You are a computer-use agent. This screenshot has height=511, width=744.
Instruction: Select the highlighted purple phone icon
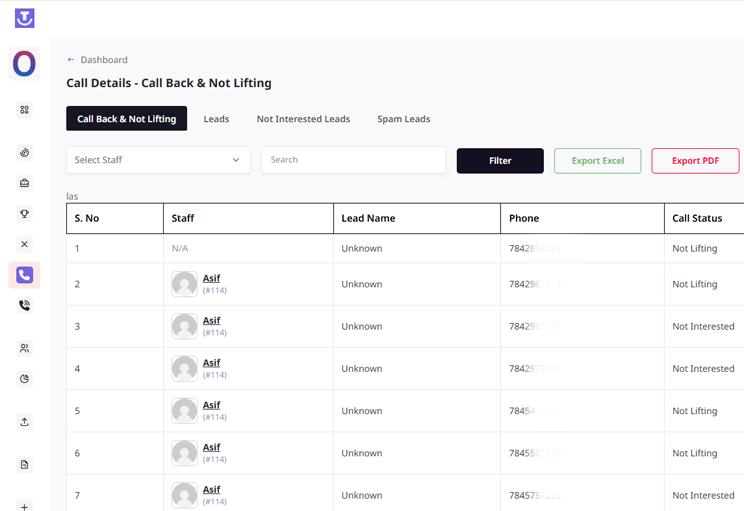25,275
